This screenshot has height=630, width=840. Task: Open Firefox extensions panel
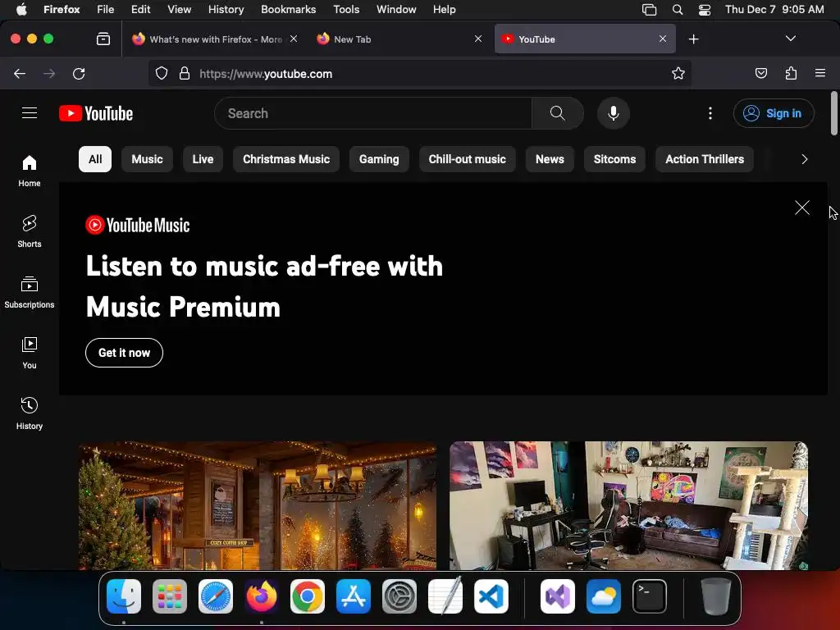pyautogui.click(x=791, y=73)
